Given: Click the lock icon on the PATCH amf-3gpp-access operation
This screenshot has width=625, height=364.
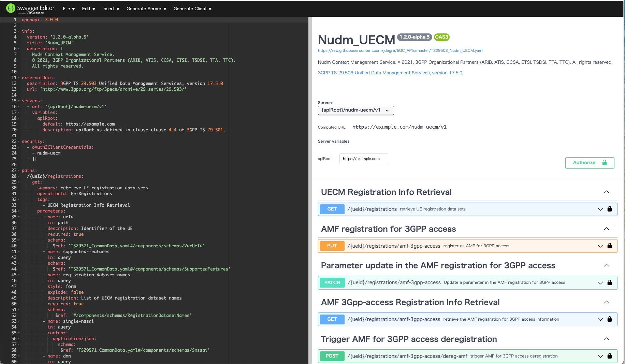Looking at the screenshot, I should [x=610, y=282].
